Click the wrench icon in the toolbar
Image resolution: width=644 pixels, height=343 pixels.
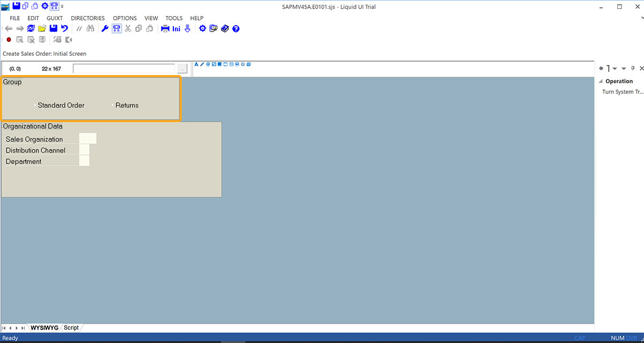(x=105, y=28)
